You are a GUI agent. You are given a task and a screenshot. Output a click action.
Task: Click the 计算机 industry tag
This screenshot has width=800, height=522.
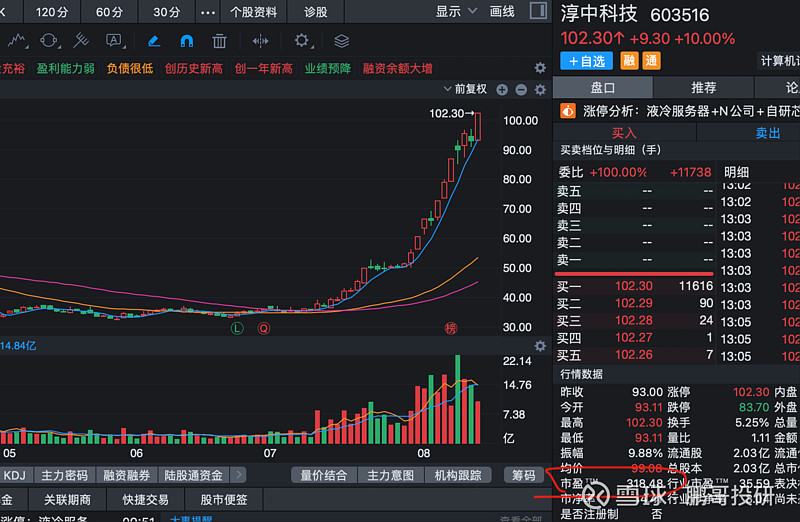780,61
